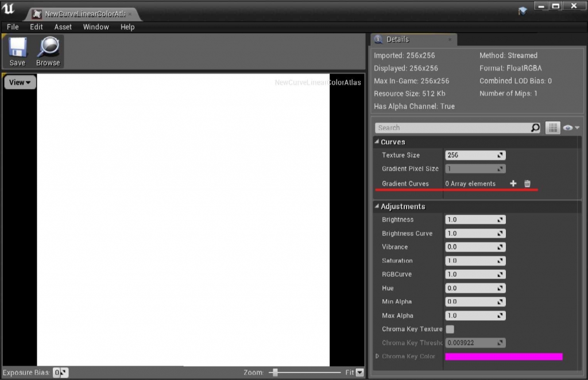Open the view options eye menu
This screenshot has width=588, height=380.
[571, 128]
